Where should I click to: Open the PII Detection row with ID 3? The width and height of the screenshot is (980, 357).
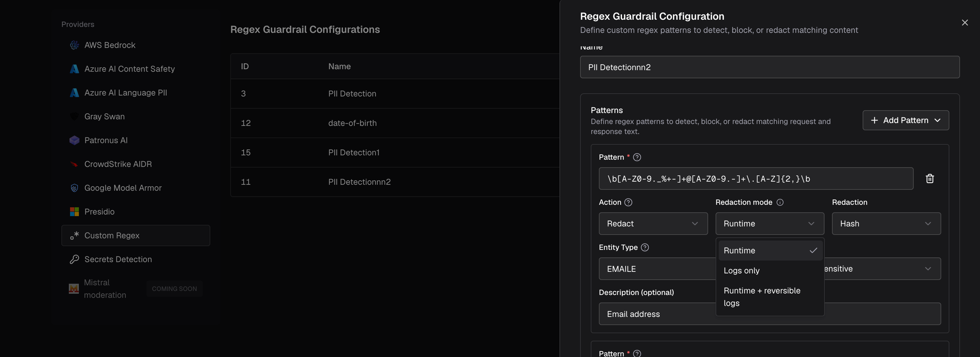tap(395, 94)
